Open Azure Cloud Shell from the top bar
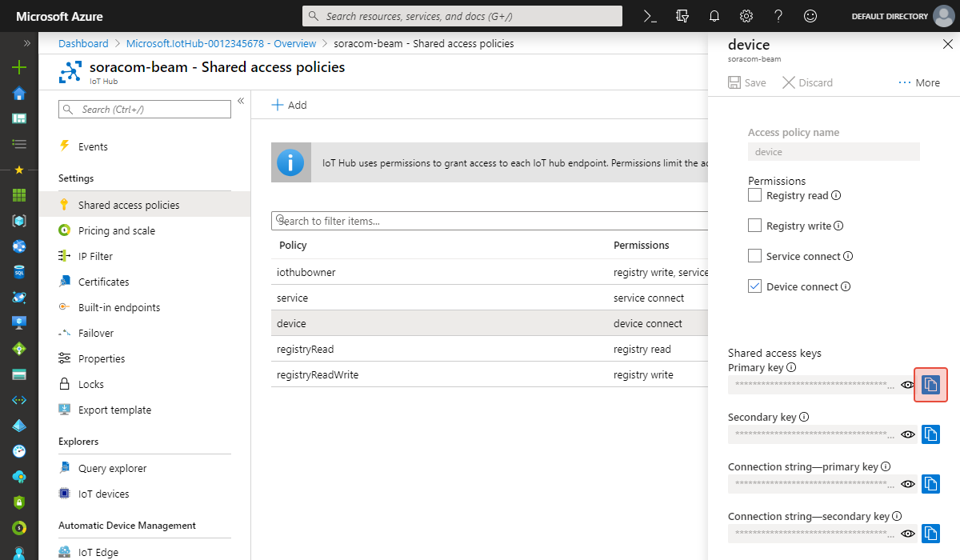Viewport: 960px width, 560px height. (649, 15)
